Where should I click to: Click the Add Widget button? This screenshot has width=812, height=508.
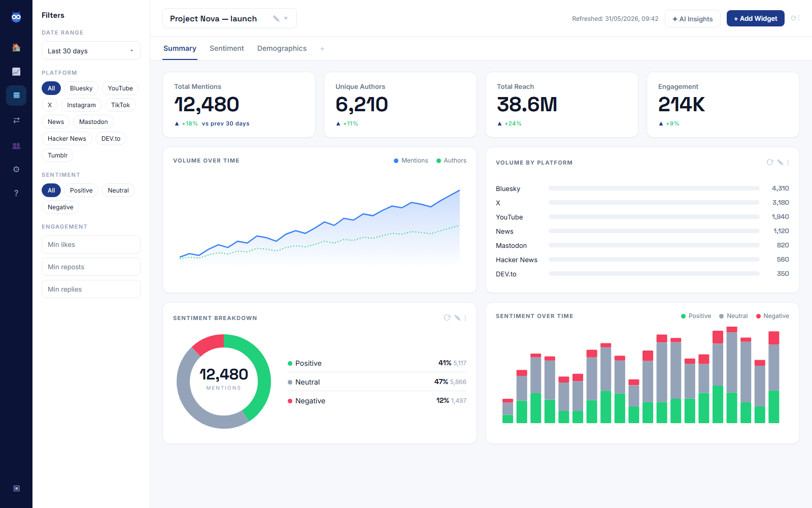click(x=756, y=18)
